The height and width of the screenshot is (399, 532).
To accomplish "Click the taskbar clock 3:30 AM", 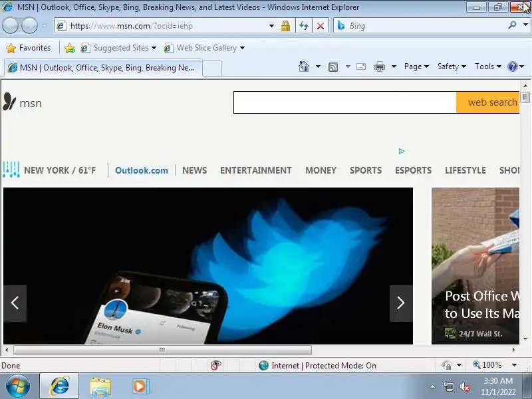I will [x=497, y=386].
